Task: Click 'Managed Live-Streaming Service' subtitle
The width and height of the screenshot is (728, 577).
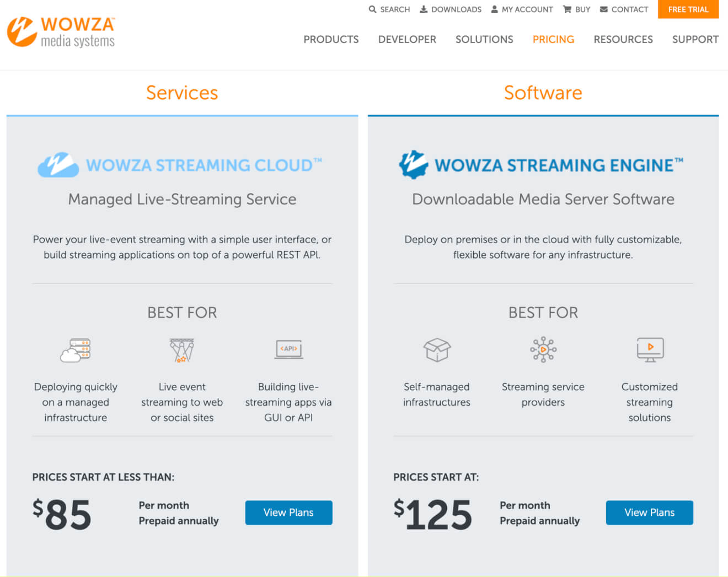Action: [x=182, y=199]
